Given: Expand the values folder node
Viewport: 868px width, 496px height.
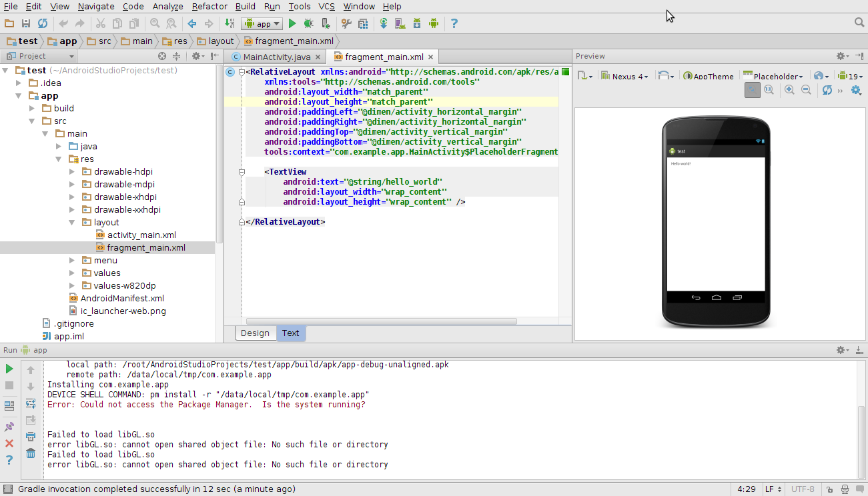Looking at the screenshot, I should click(72, 273).
